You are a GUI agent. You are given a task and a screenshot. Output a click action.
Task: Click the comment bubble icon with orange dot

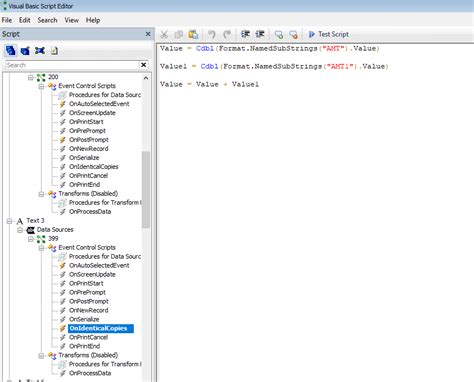point(293,34)
